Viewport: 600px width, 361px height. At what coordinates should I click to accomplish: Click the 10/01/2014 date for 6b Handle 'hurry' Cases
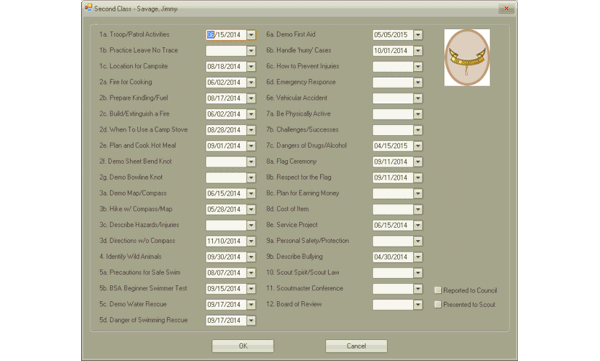point(393,51)
